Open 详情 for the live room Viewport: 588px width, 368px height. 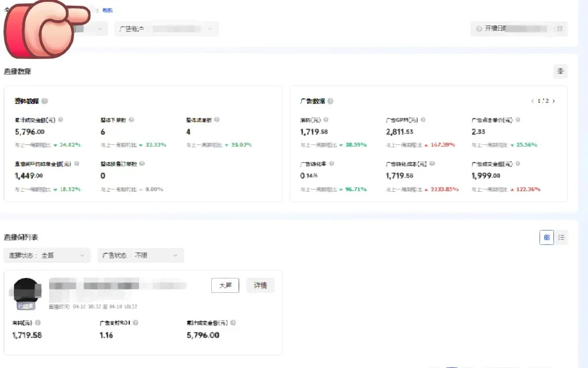[x=260, y=285]
